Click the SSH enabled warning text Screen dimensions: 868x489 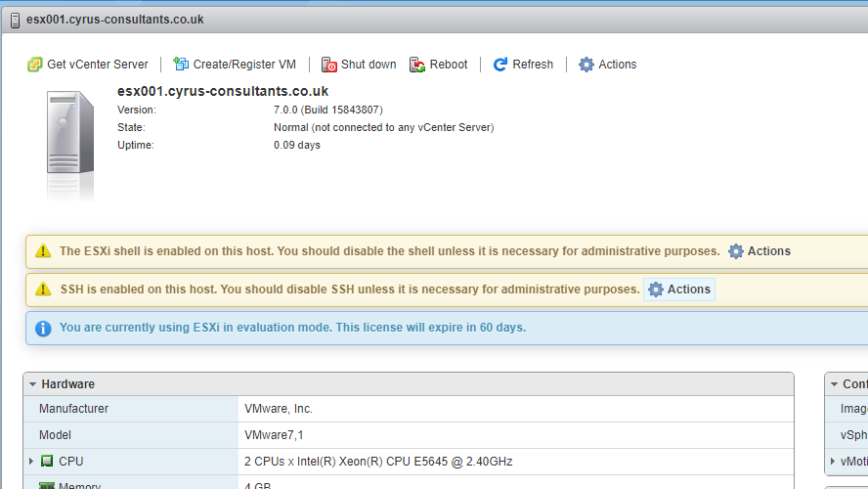[x=350, y=289]
